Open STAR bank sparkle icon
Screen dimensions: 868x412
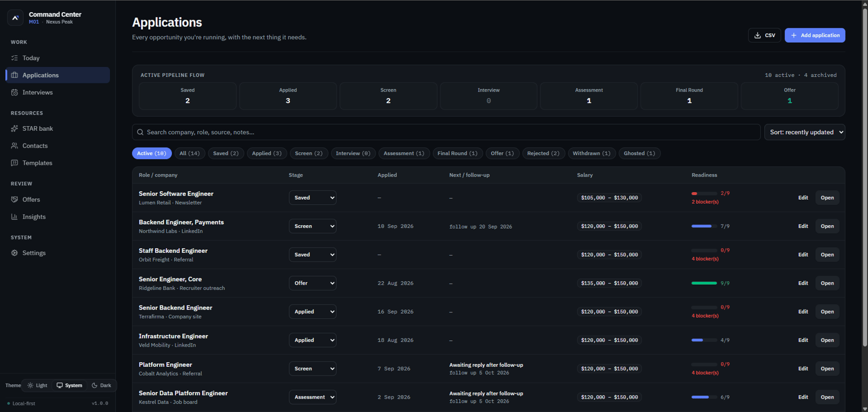pyautogui.click(x=14, y=128)
